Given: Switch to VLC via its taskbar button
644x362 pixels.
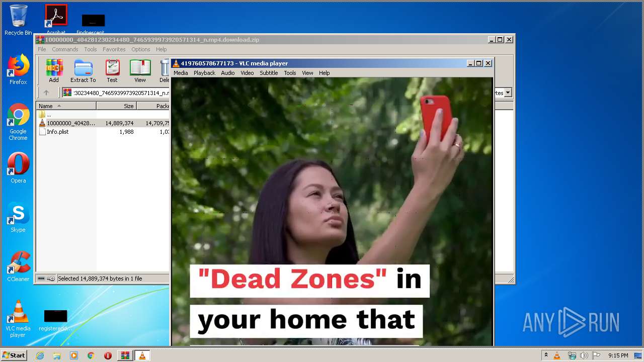Looking at the screenshot, I should [x=142, y=355].
